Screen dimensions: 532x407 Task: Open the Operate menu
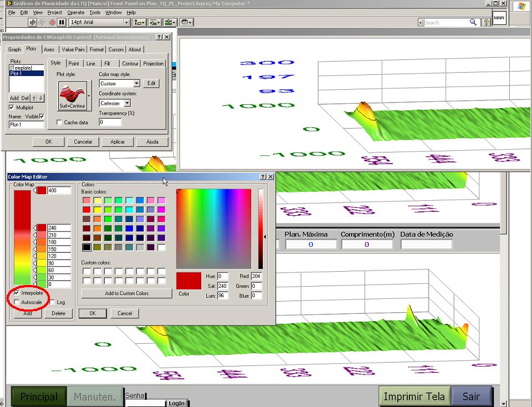[x=75, y=13]
